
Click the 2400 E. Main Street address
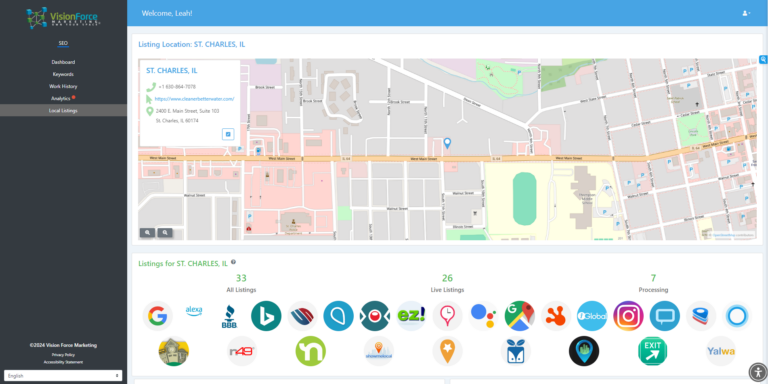click(188, 116)
